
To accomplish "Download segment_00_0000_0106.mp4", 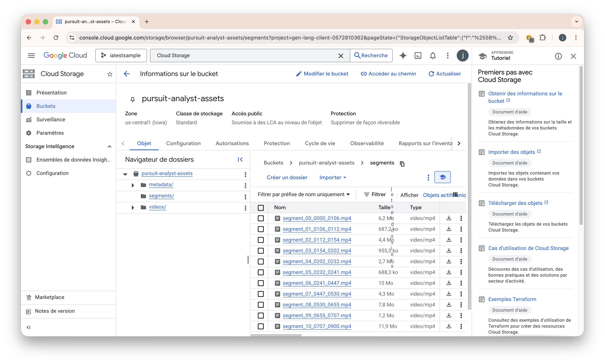I will point(449,218).
